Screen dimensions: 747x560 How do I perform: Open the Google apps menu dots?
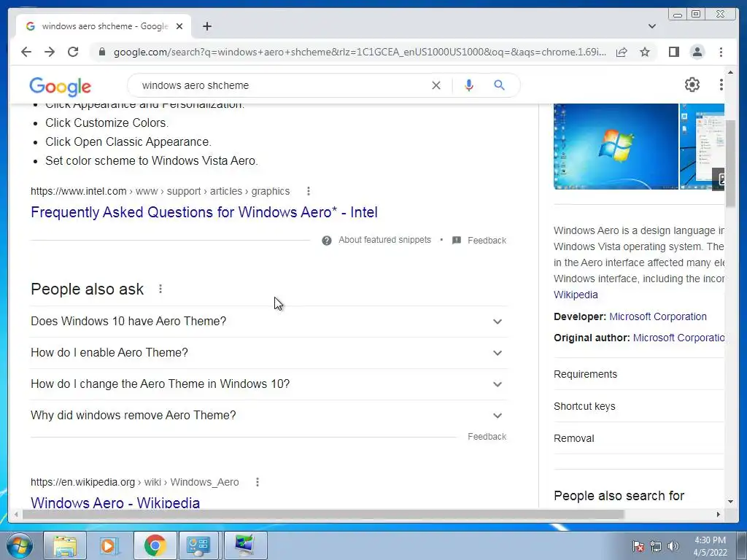tap(721, 85)
